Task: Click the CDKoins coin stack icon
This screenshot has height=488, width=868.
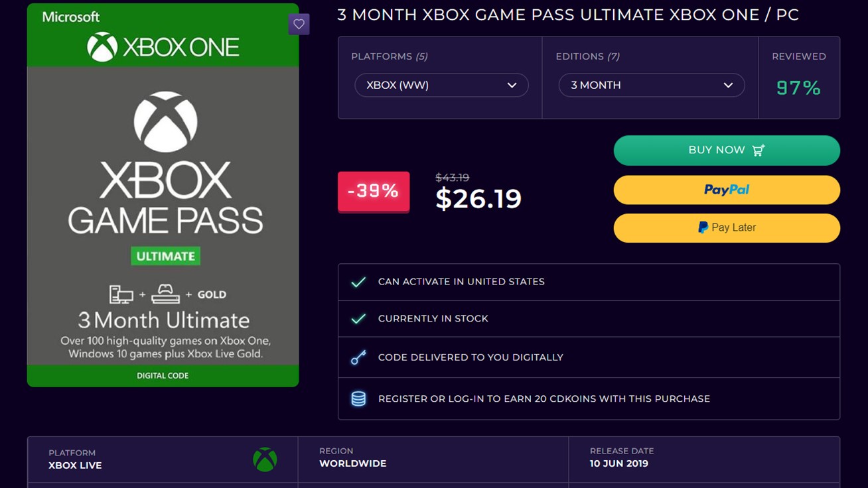Action: (x=358, y=398)
